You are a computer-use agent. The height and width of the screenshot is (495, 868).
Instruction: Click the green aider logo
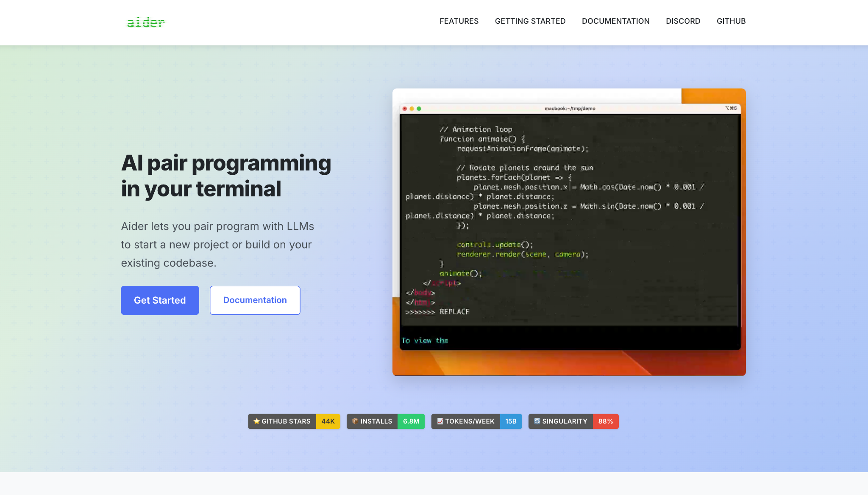pos(146,22)
